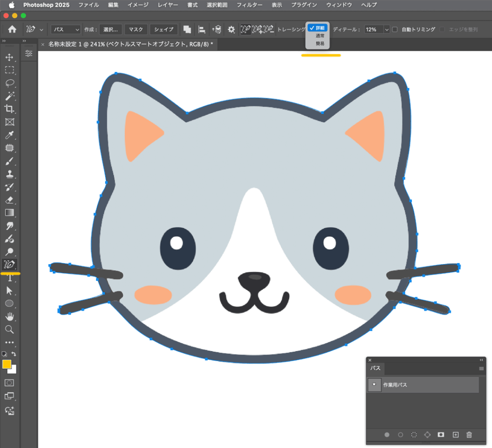Choose 簡易 in the tracing mode list
492x448 pixels.
pyautogui.click(x=320, y=43)
